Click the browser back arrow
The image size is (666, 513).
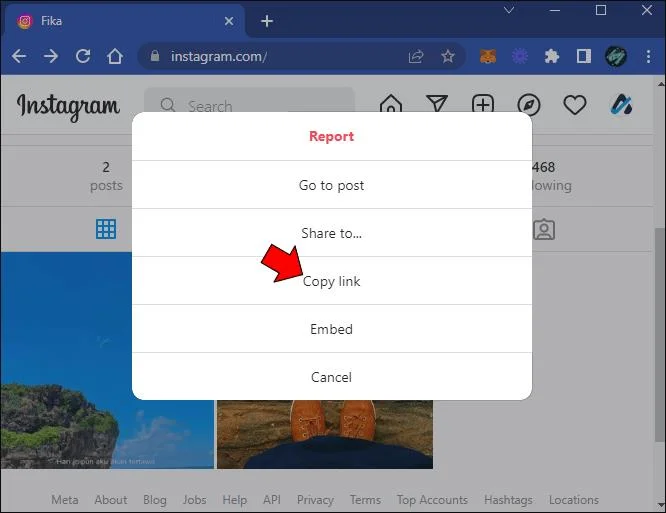click(19, 56)
